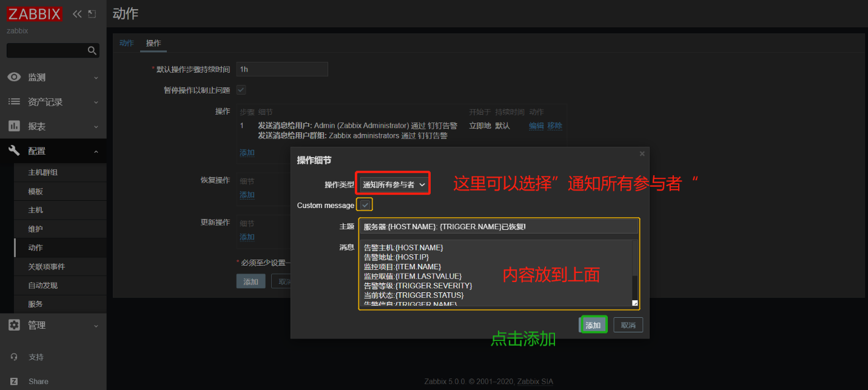
Task: Click the 主题 subject input field
Action: pyautogui.click(x=499, y=226)
